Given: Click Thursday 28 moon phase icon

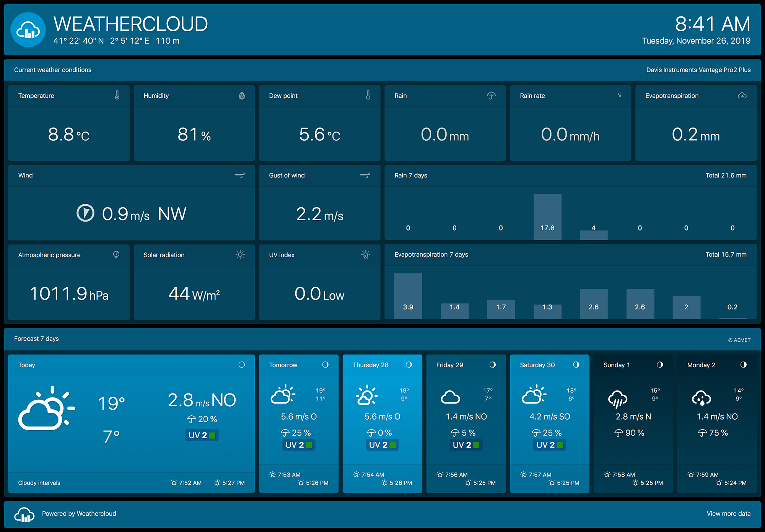Looking at the screenshot, I should (x=409, y=364).
